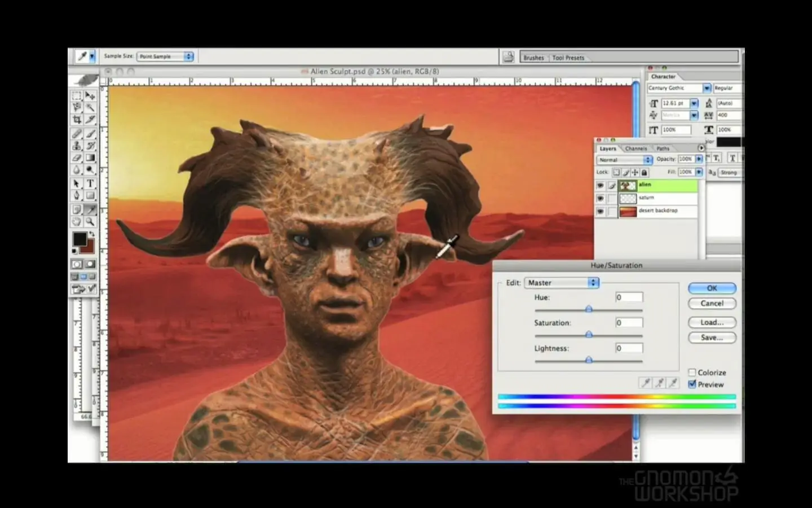Viewport: 812px width, 508px height.
Task: Toggle Lock image pixels
Action: point(625,172)
